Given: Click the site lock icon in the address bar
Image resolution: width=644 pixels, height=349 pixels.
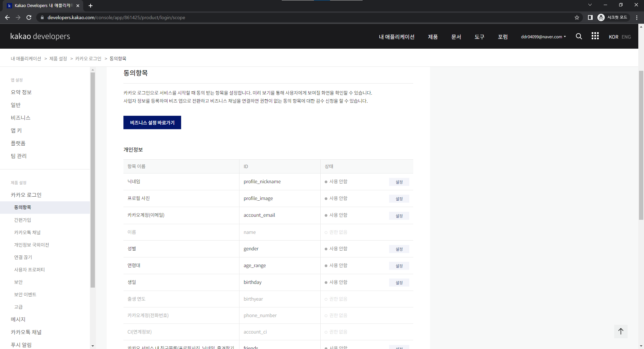Looking at the screenshot, I should pos(42,17).
